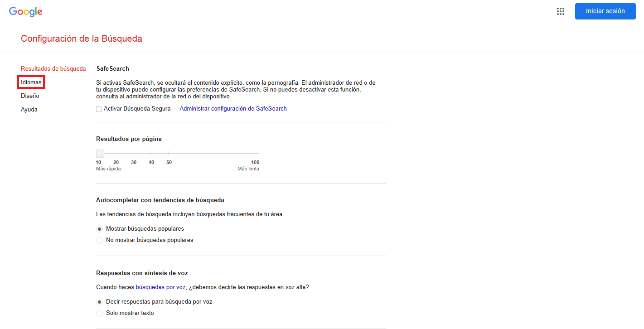Click Respuestas con síntesis de voz heading
Screen dimensions: 644x329
pyautogui.click(x=142, y=273)
